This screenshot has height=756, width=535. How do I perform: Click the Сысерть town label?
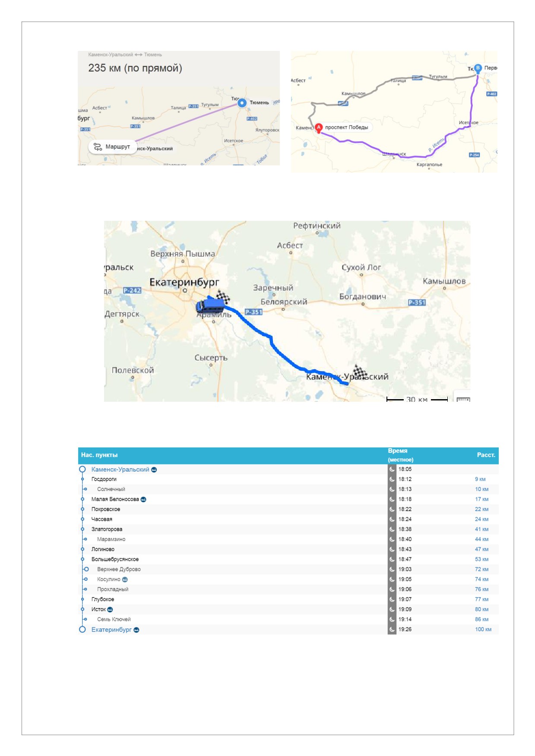[x=211, y=358]
